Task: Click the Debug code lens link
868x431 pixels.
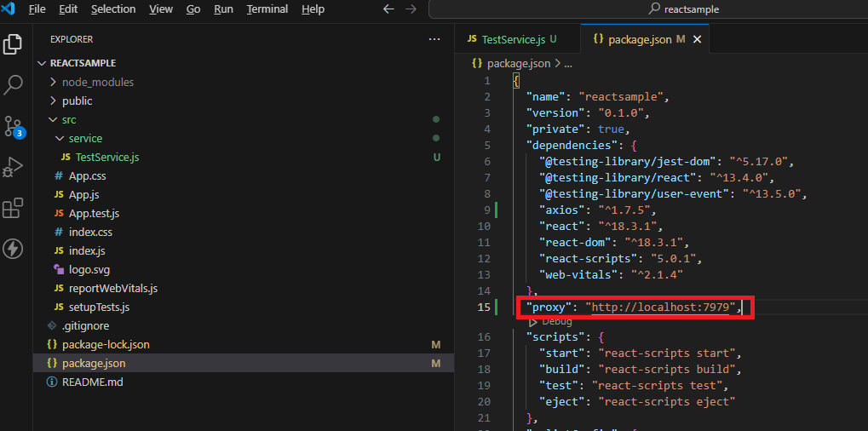Action: click(x=557, y=322)
